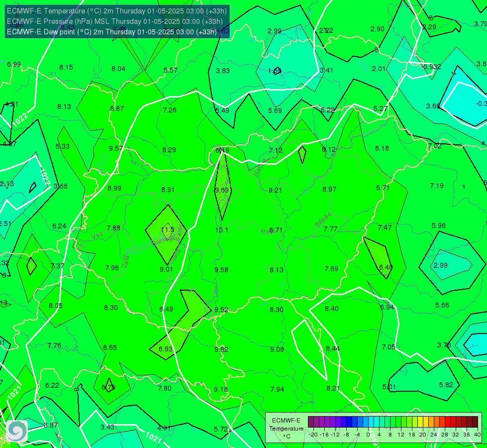Image resolution: width=487 pixels, height=448 pixels.
Task: Click the 8.05 temperature value
Action: (56, 306)
